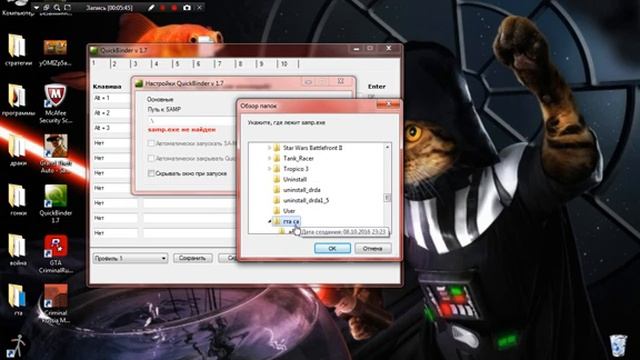Open the 'драки' desktop folder

pos(18,150)
